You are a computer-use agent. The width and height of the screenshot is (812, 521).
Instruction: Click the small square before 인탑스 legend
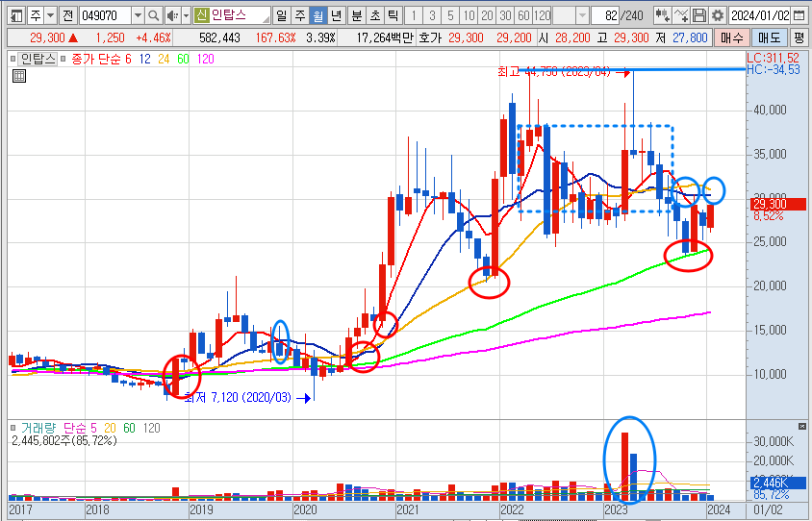pos(13,59)
